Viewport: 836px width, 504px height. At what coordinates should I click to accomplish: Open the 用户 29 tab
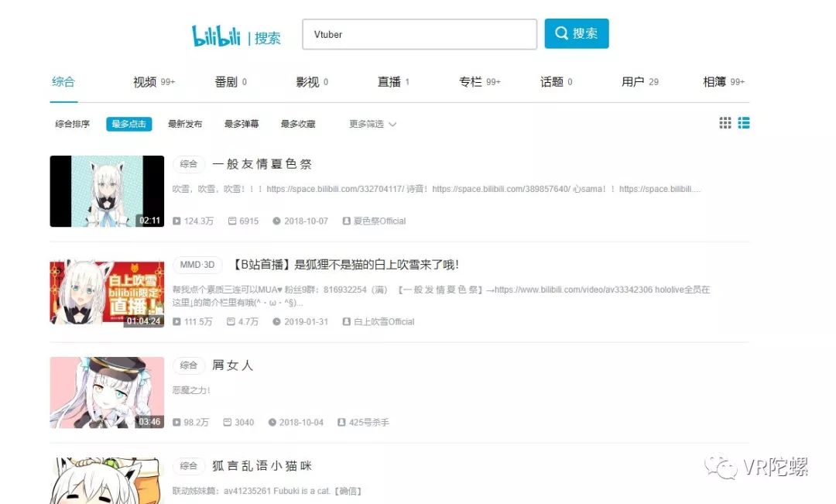(640, 82)
